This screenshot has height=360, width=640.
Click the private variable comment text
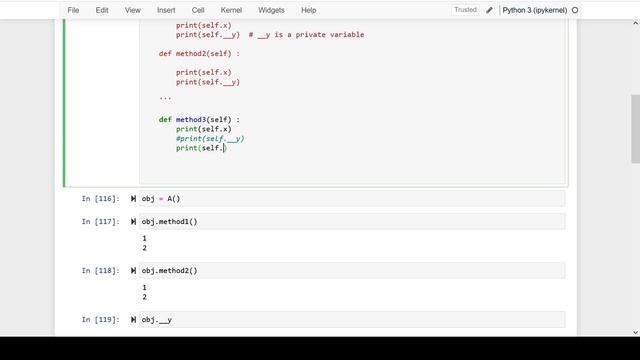pos(306,35)
